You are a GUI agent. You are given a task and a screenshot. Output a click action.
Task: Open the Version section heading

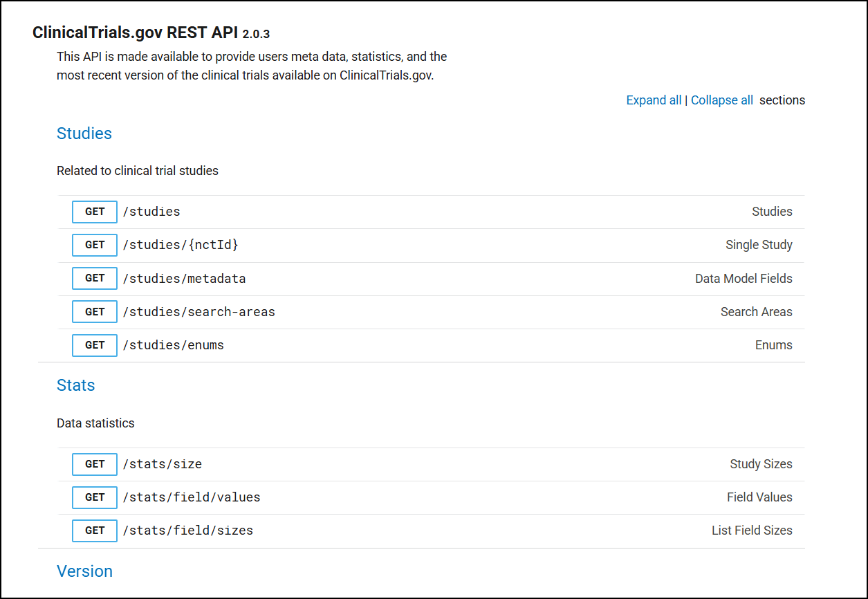(84, 571)
